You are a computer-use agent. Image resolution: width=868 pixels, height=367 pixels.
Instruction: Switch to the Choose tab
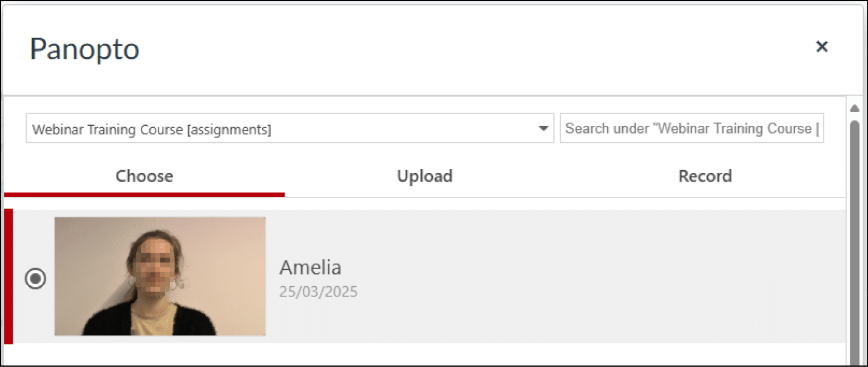[x=144, y=176]
